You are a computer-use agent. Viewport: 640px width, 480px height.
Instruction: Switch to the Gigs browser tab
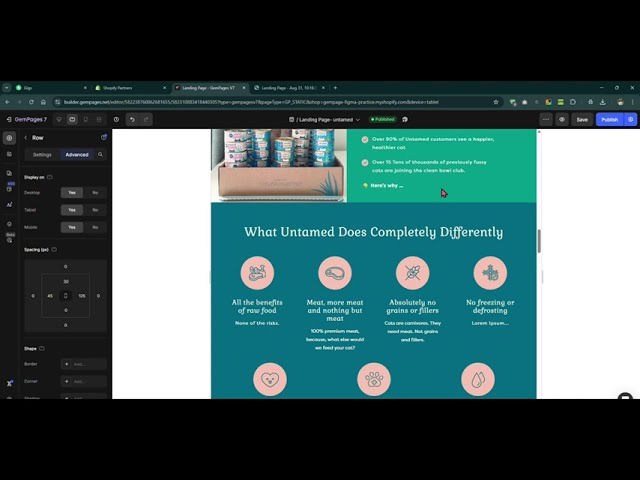pyautogui.click(x=49, y=88)
